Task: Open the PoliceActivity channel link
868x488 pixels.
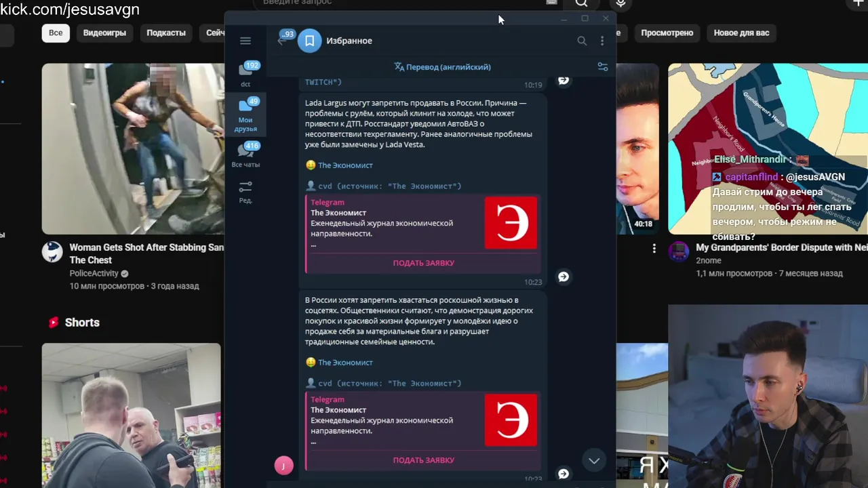Action: (94, 273)
